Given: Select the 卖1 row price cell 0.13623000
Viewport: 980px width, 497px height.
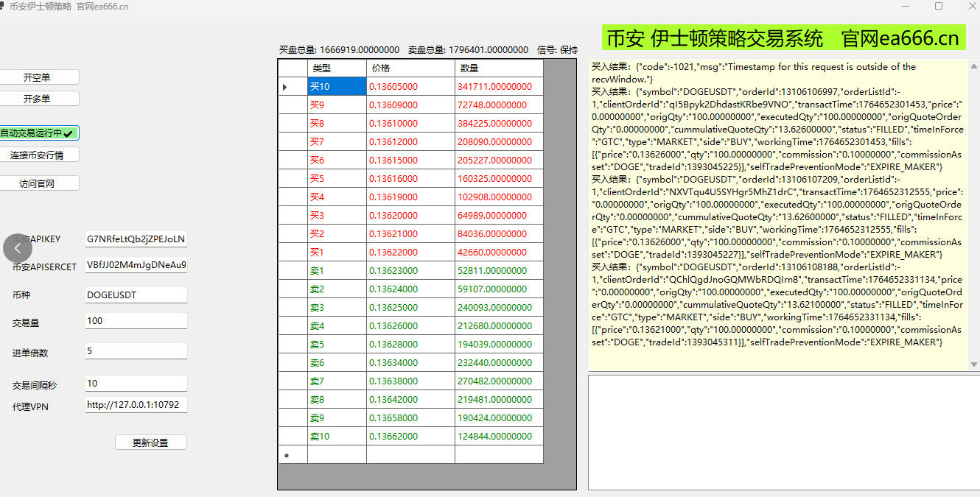Looking at the screenshot, I should [x=410, y=271].
